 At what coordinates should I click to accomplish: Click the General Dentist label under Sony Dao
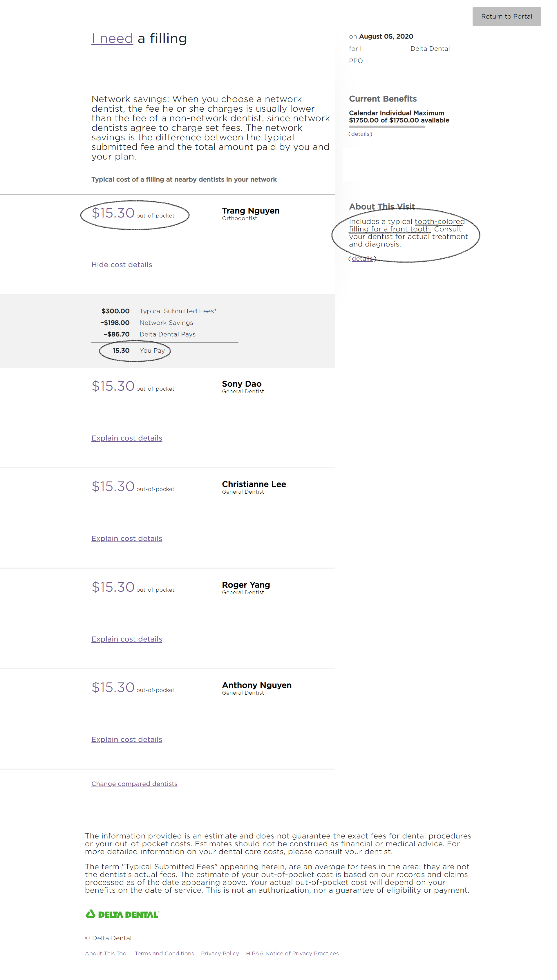243,392
